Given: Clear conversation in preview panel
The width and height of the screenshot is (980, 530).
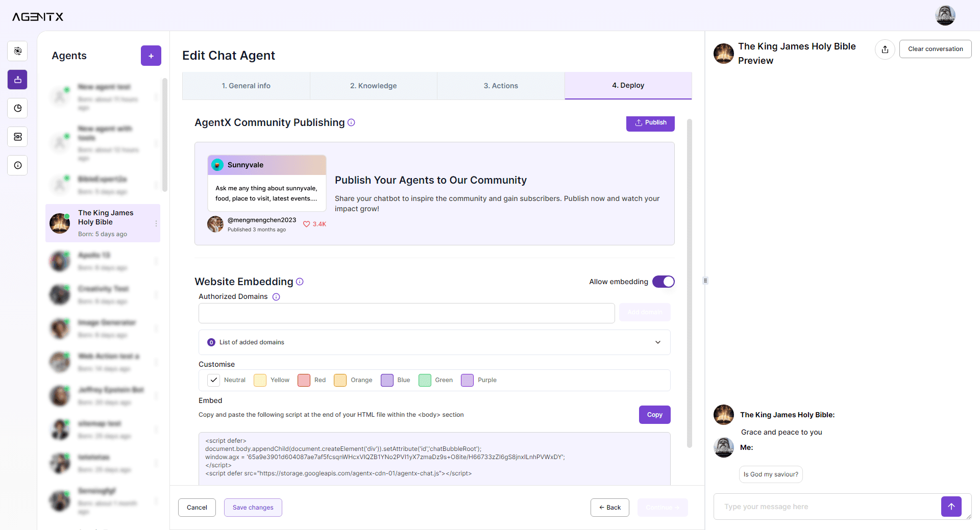Looking at the screenshot, I should point(935,49).
